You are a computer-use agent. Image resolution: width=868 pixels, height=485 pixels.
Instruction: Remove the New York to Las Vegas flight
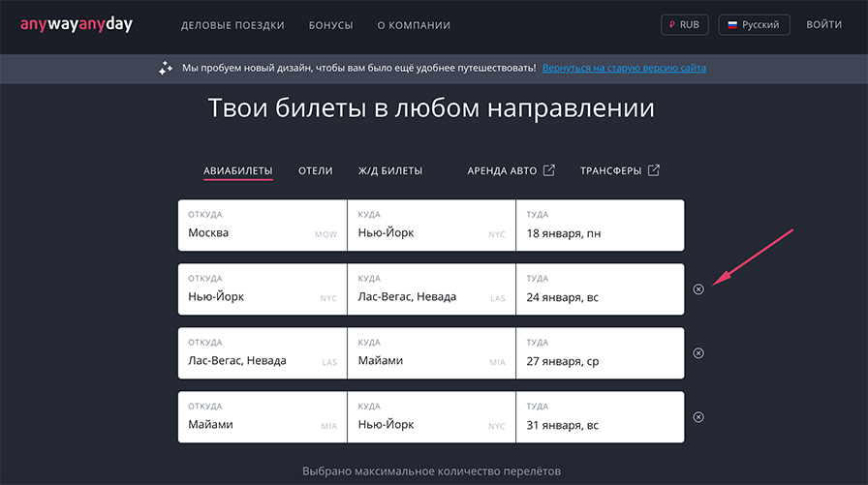point(698,289)
